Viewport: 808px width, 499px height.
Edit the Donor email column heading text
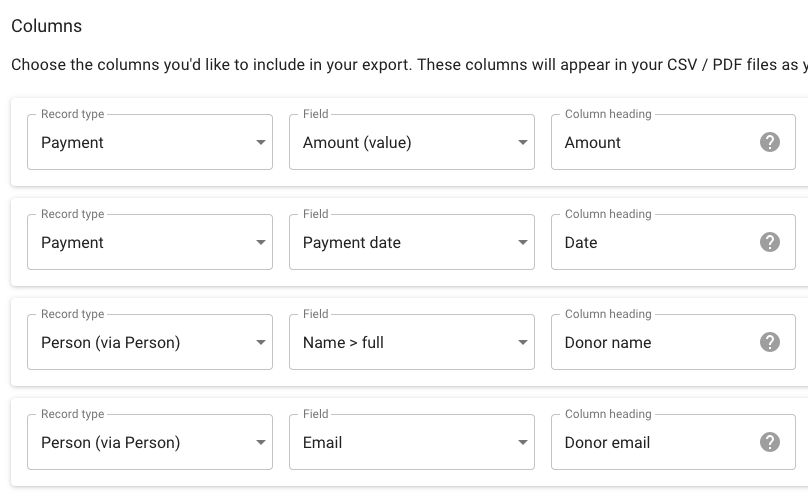click(x=650, y=442)
